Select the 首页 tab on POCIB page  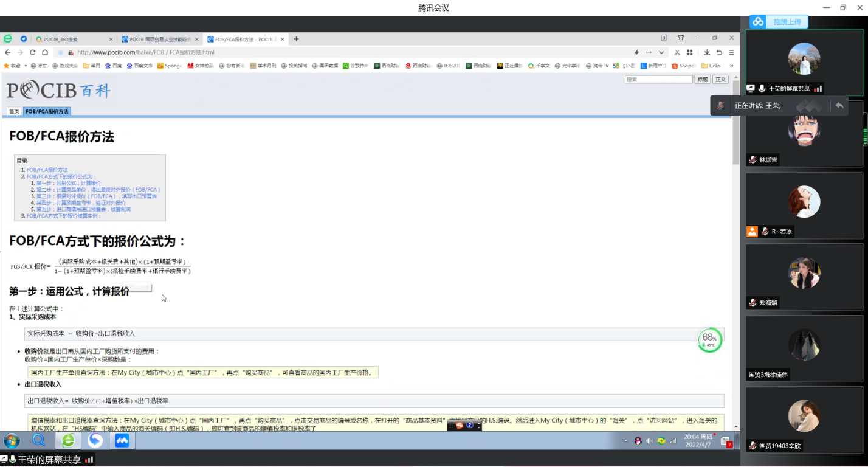pos(14,111)
